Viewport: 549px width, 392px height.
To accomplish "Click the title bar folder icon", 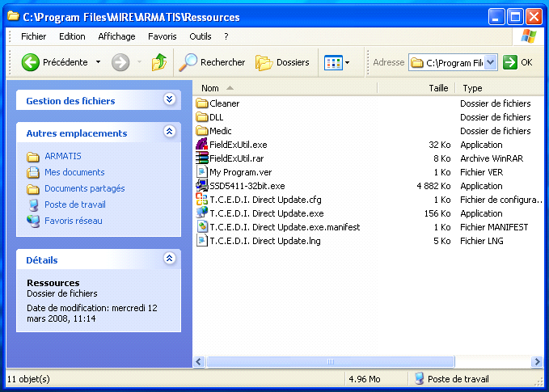I will click(13, 16).
